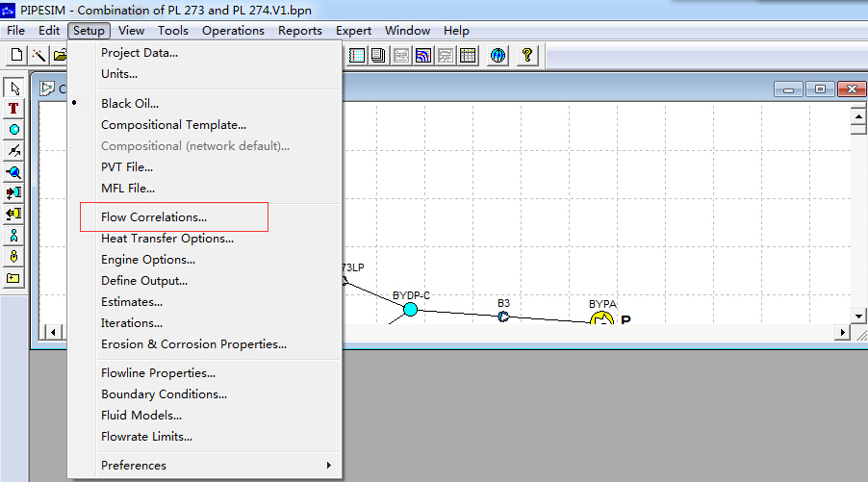Click the PIPESIM application title bar icon
This screenshot has height=482, width=868.
[8, 10]
